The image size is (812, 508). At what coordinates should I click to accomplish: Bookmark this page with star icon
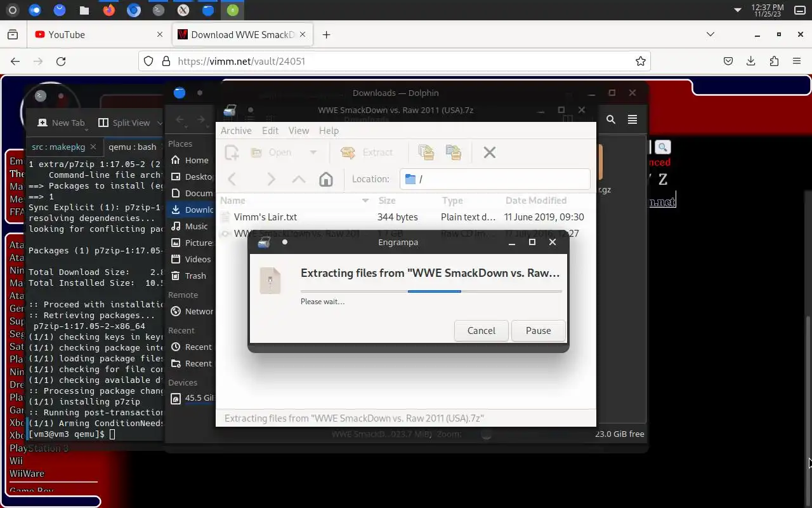[x=641, y=61]
